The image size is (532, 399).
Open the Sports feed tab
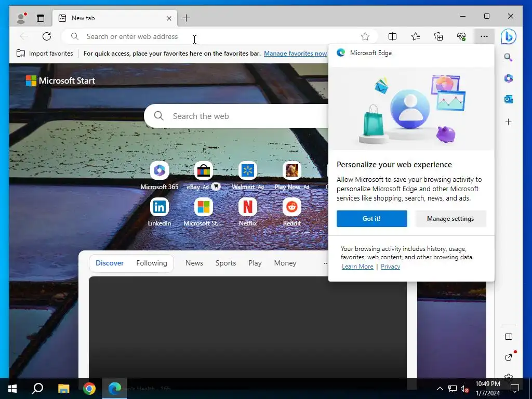point(225,263)
